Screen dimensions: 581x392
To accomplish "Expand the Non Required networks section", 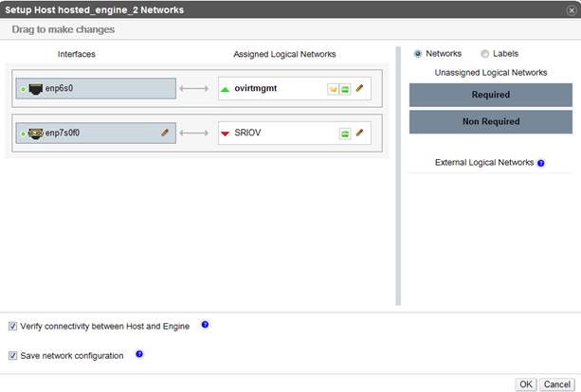I will pyautogui.click(x=490, y=121).
